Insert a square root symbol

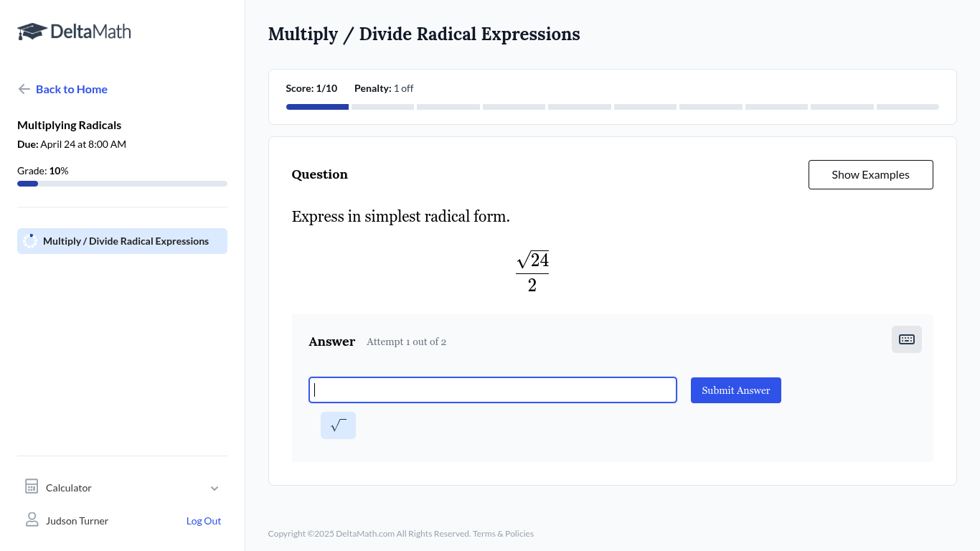(338, 425)
